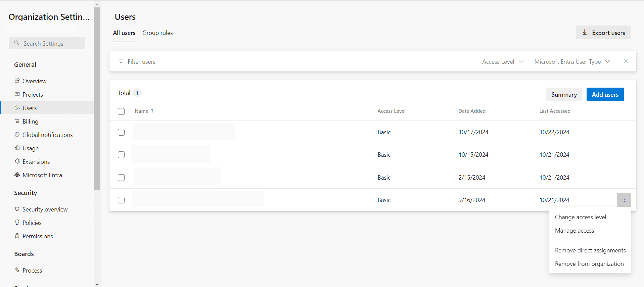The image size is (644, 287).
Task: Check the select-all checkbox in header
Action: click(121, 111)
